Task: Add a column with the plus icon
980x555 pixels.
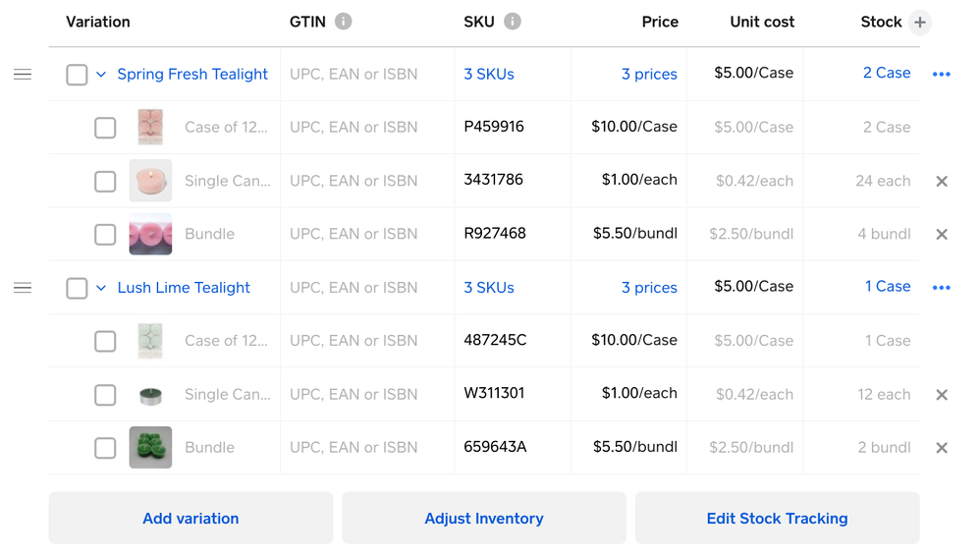Action: [919, 23]
